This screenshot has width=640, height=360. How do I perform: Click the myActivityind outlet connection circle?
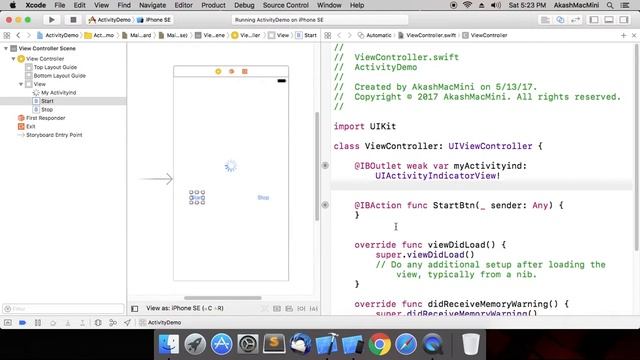325,166
